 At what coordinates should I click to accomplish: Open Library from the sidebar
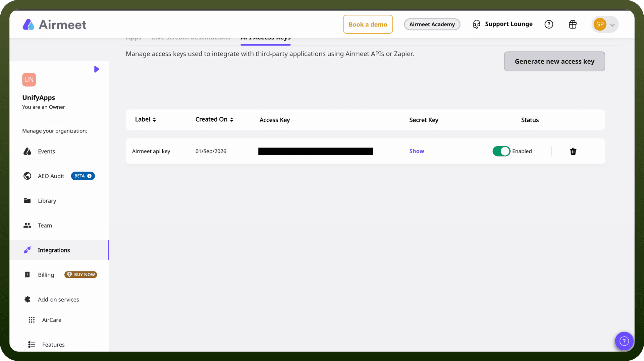(47, 201)
